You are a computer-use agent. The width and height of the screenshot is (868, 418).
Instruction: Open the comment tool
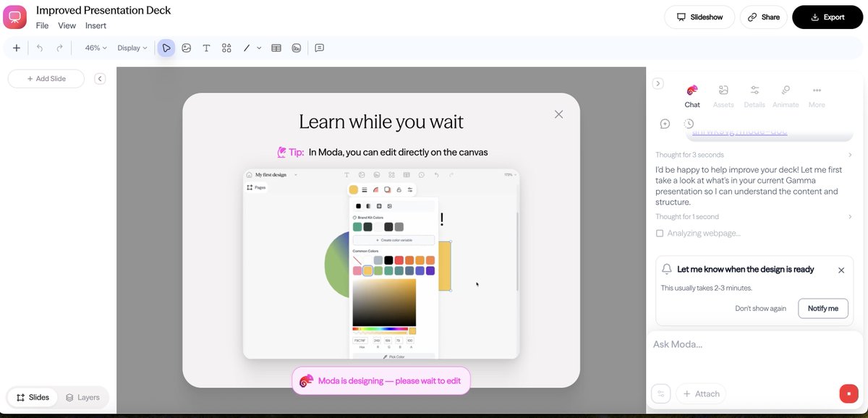[319, 48]
